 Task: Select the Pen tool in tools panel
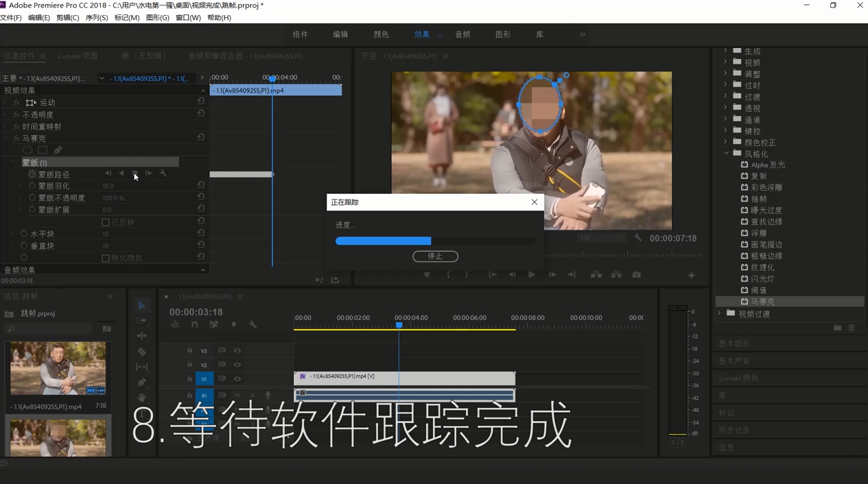coord(142,383)
